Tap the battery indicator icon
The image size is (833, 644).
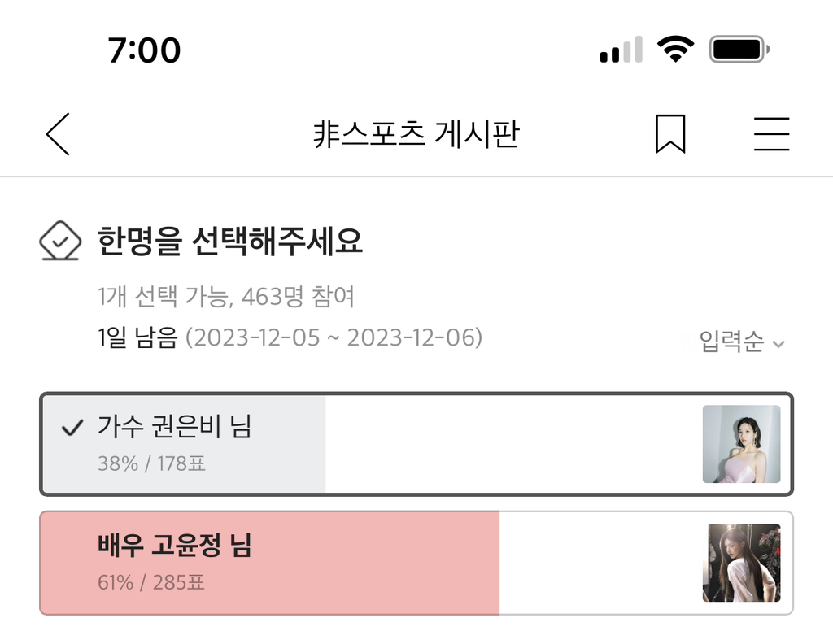tap(739, 50)
